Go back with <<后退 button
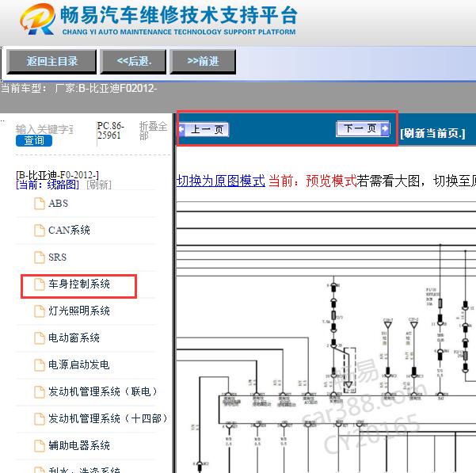The image size is (476, 473). click(x=133, y=62)
